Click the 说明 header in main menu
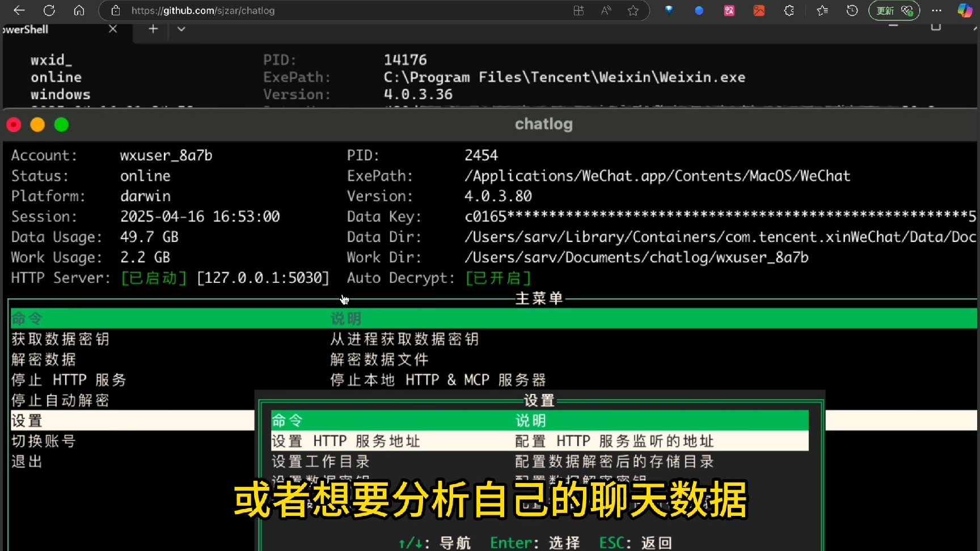980x551 pixels. pos(346,319)
